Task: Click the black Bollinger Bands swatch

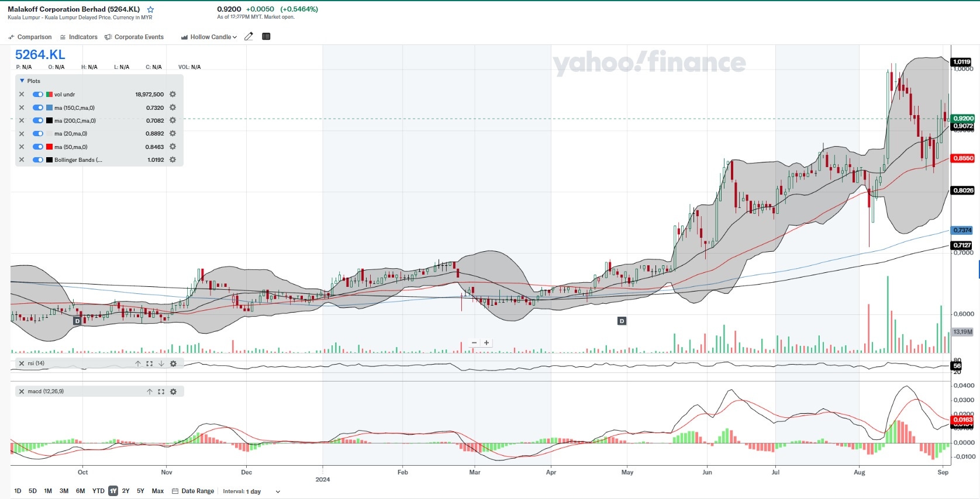Action: pos(50,160)
